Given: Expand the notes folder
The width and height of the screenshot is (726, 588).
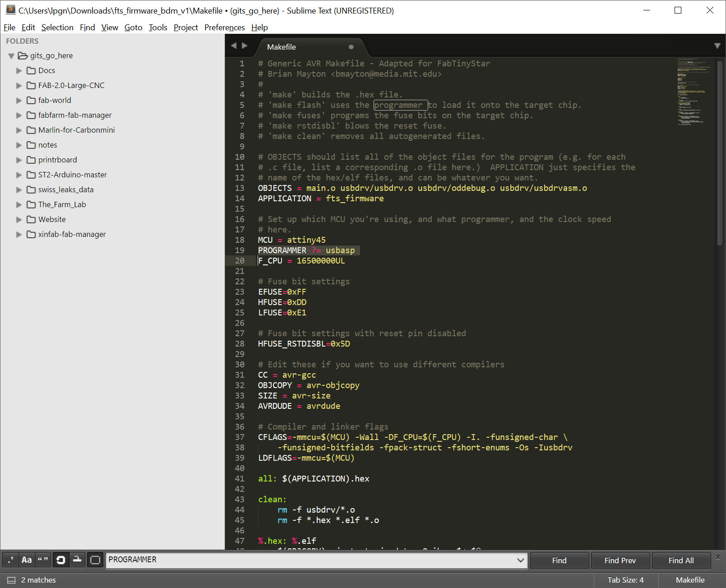Looking at the screenshot, I should tap(19, 145).
